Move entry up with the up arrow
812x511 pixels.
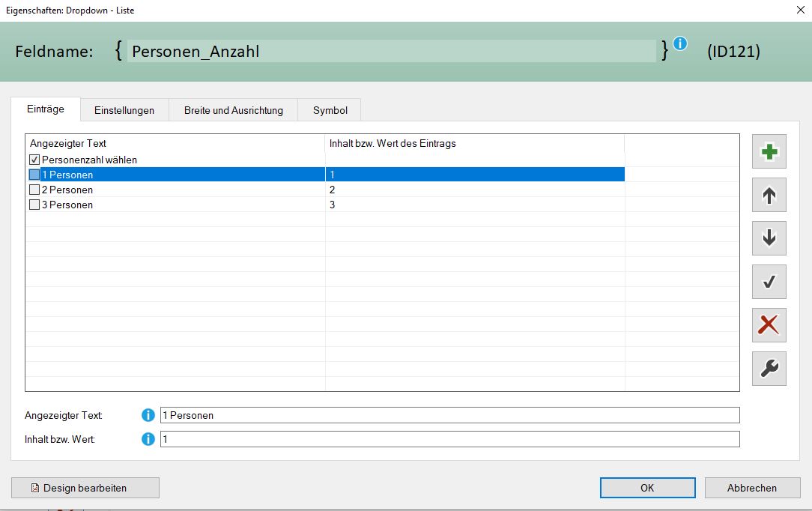pyautogui.click(x=769, y=196)
